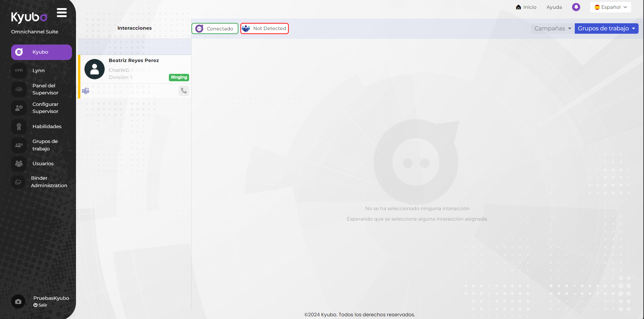Image resolution: width=644 pixels, height=319 pixels.
Task: Click the Omnichannel Suite text
Action: (x=34, y=32)
